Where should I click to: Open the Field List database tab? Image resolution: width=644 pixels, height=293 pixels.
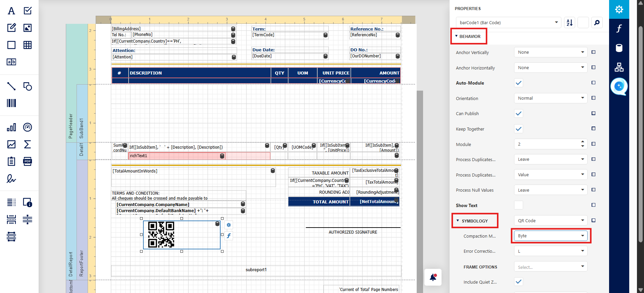point(619,48)
